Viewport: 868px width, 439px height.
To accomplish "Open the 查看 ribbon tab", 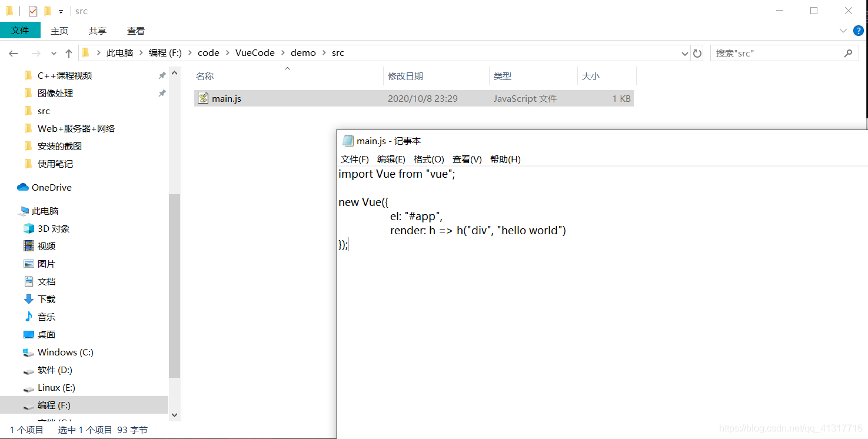I will pyautogui.click(x=136, y=31).
